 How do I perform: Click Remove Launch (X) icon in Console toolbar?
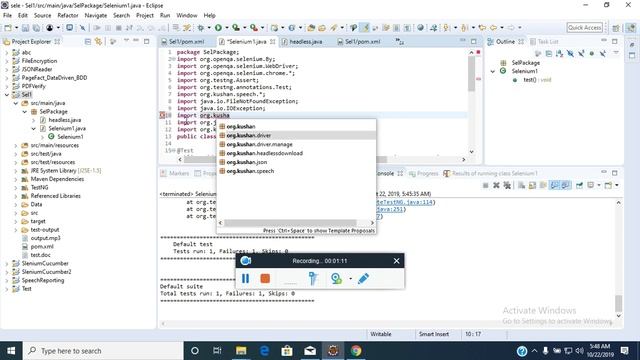[x=496, y=185]
